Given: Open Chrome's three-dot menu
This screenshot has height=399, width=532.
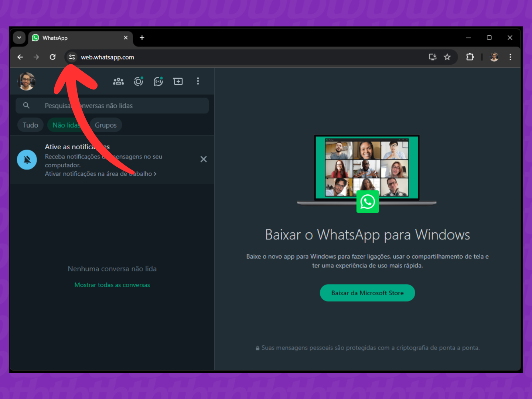Looking at the screenshot, I should (510, 57).
